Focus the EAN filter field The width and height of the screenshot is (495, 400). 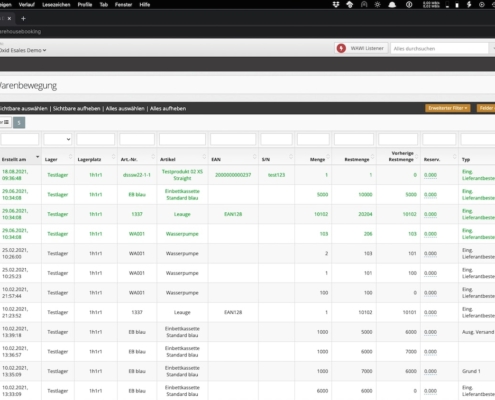(x=233, y=139)
